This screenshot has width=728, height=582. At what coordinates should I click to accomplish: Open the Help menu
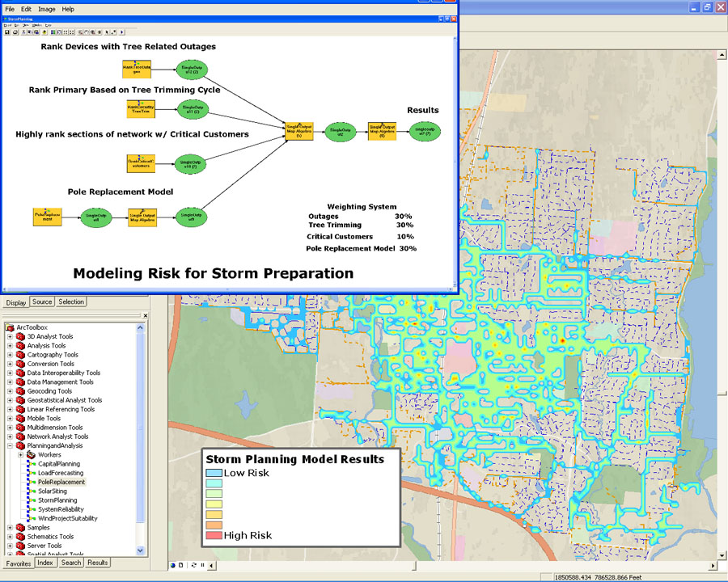coord(68,9)
